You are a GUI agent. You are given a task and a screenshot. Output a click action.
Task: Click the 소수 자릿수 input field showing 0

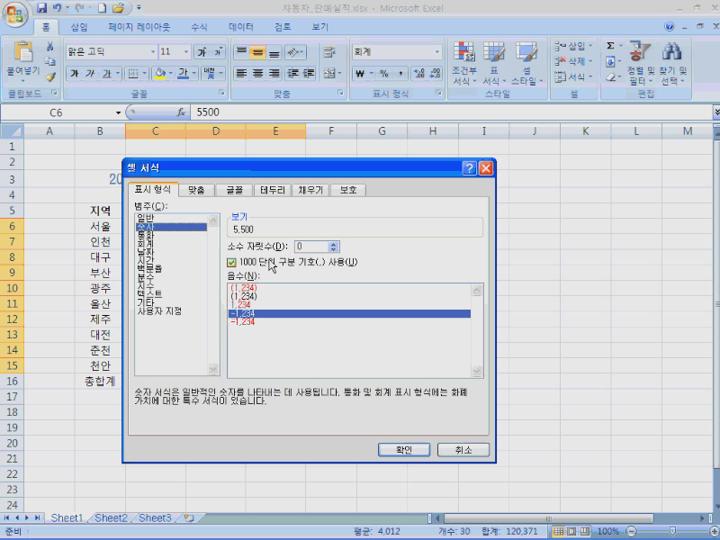(312, 247)
